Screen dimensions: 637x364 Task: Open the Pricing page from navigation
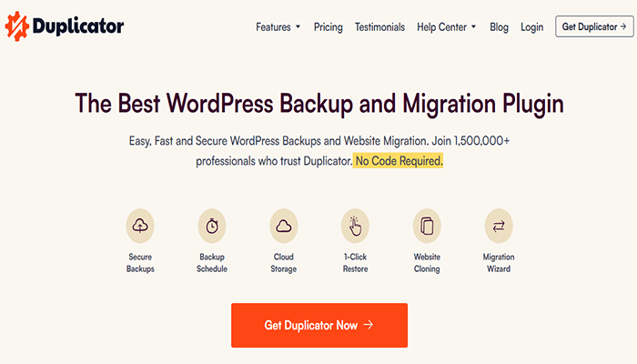point(329,27)
